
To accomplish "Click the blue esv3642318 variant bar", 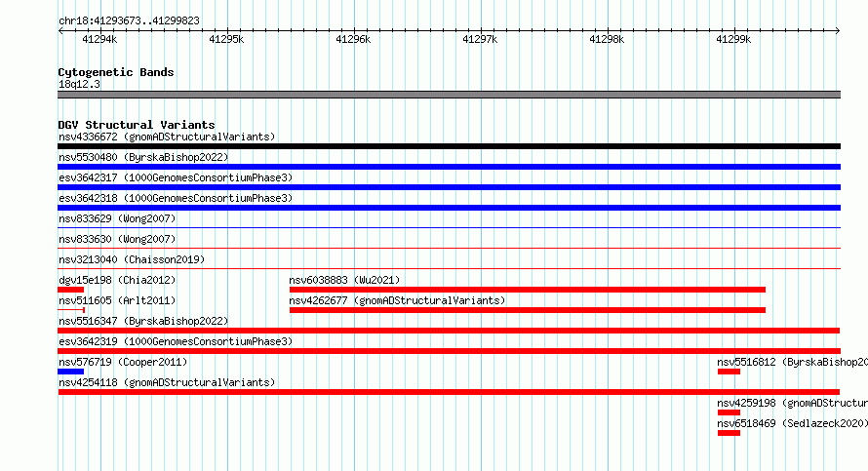I will point(449,208).
